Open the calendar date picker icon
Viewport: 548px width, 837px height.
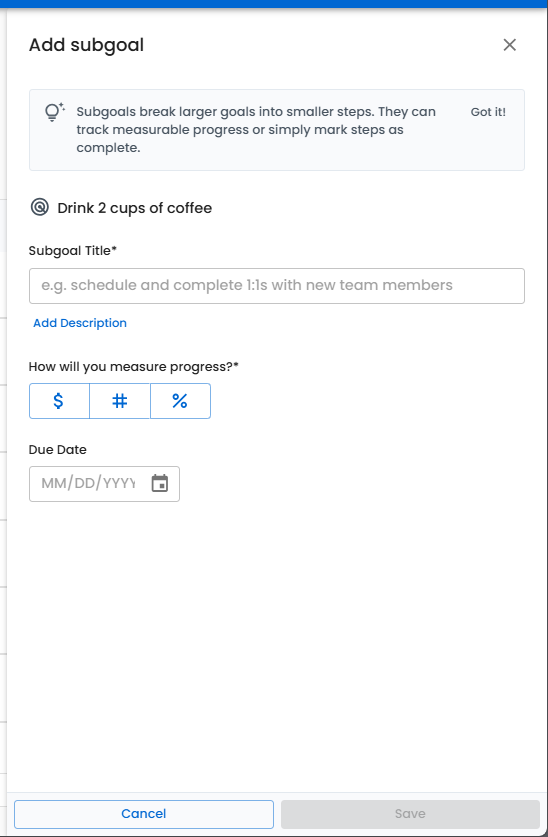coord(160,484)
